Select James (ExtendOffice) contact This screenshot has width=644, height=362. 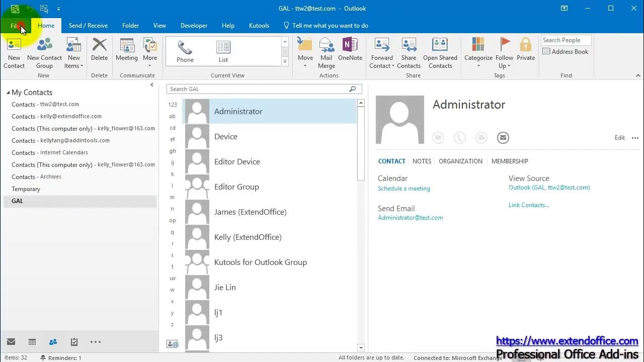[x=270, y=212]
